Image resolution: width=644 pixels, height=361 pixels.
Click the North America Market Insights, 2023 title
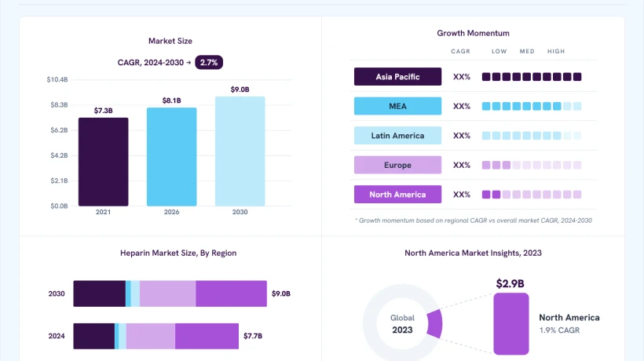point(473,253)
